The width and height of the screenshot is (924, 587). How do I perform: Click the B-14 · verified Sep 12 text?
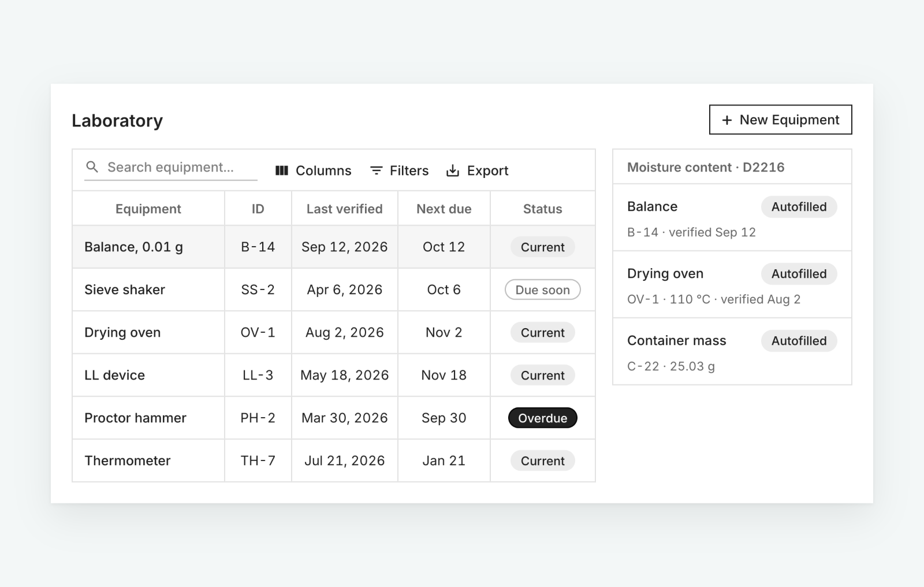pos(691,232)
